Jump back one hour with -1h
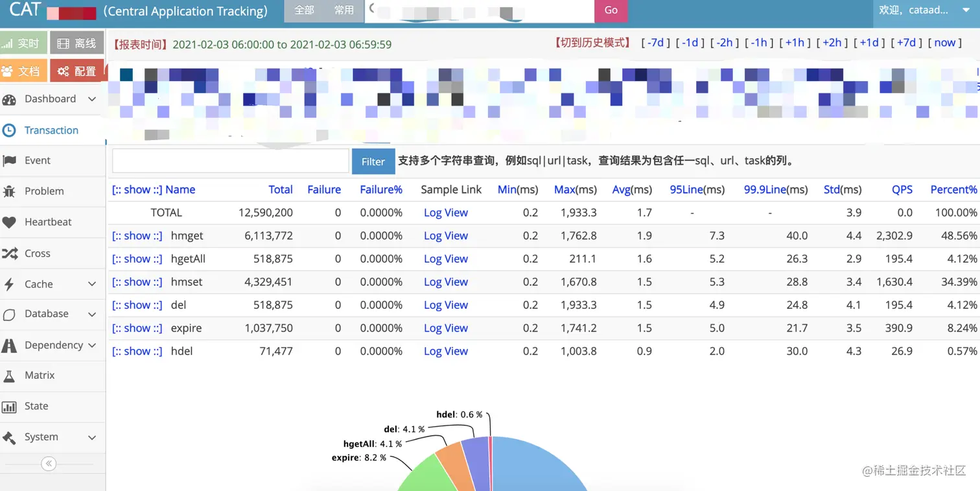Image resolution: width=980 pixels, height=491 pixels. [x=759, y=43]
